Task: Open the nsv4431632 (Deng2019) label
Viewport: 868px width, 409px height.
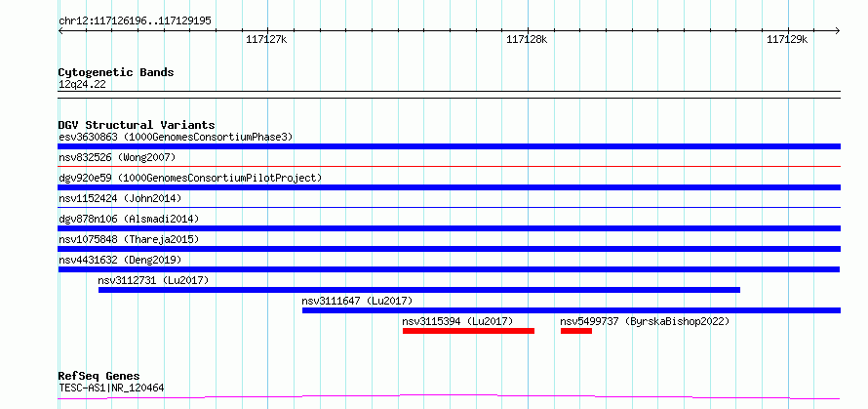Action: point(120,260)
